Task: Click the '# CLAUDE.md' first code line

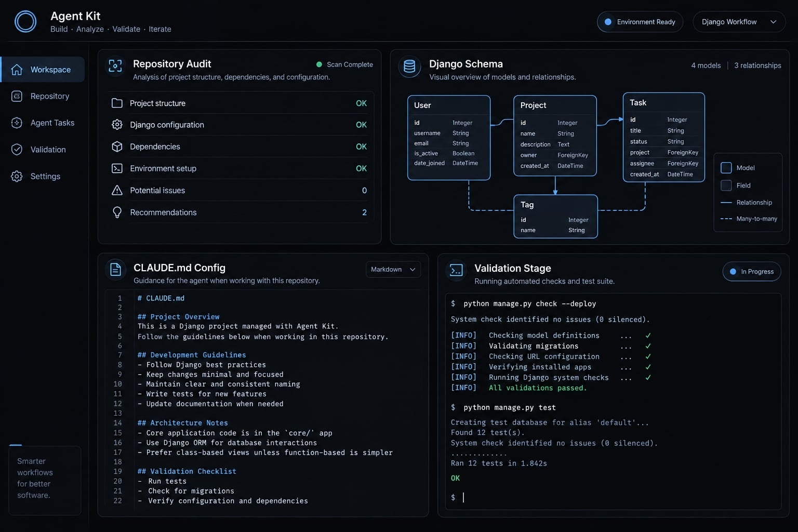Action: [x=161, y=298]
